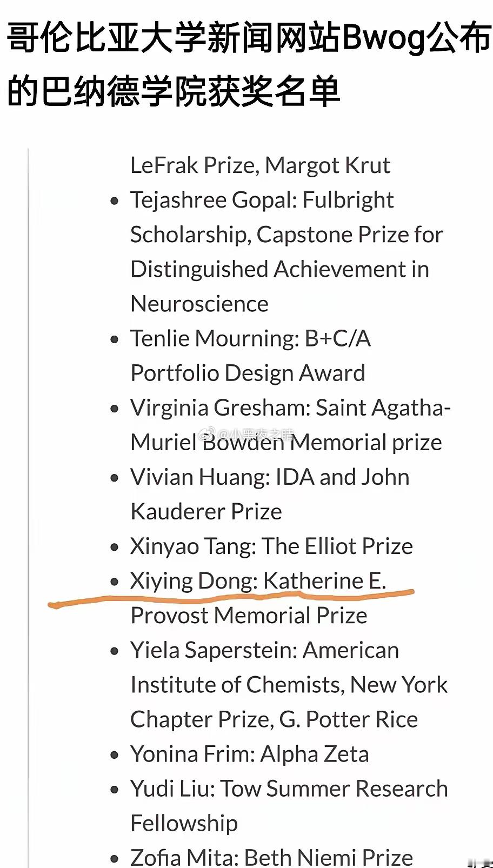Click the Virginia Gresham list entry
Image resolution: width=493 pixels, height=868 pixels.
coord(290,425)
